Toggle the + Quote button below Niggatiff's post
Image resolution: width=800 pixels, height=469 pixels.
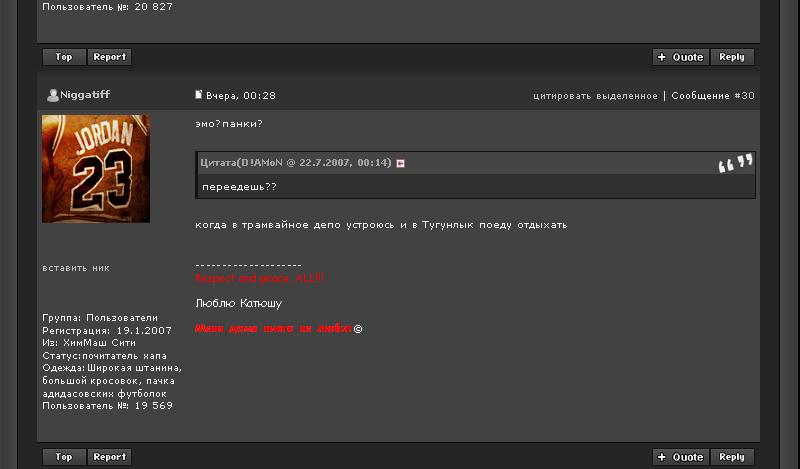click(681, 457)
